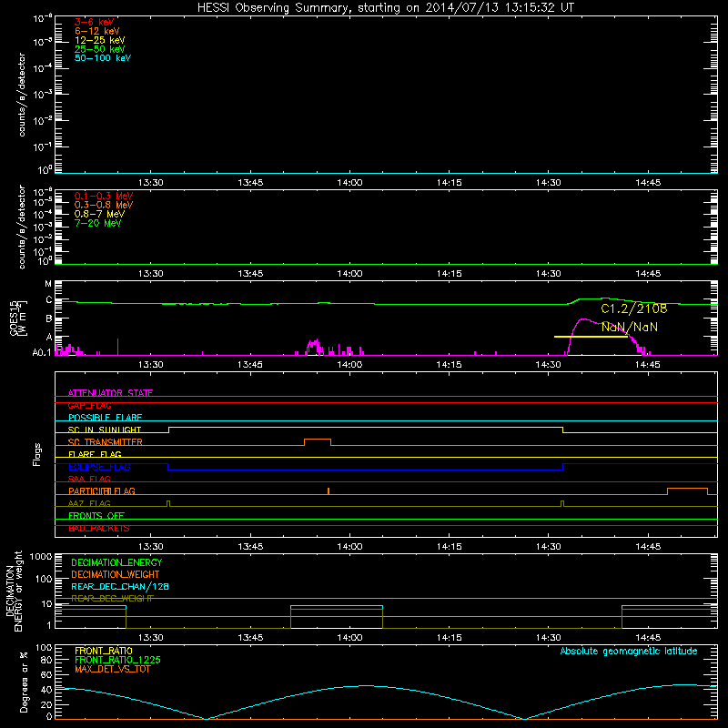The width and height of the screenshot is (728, 728).
Task: Click the 0.8-7 MeV legend entry
Action: coord(99,214)
